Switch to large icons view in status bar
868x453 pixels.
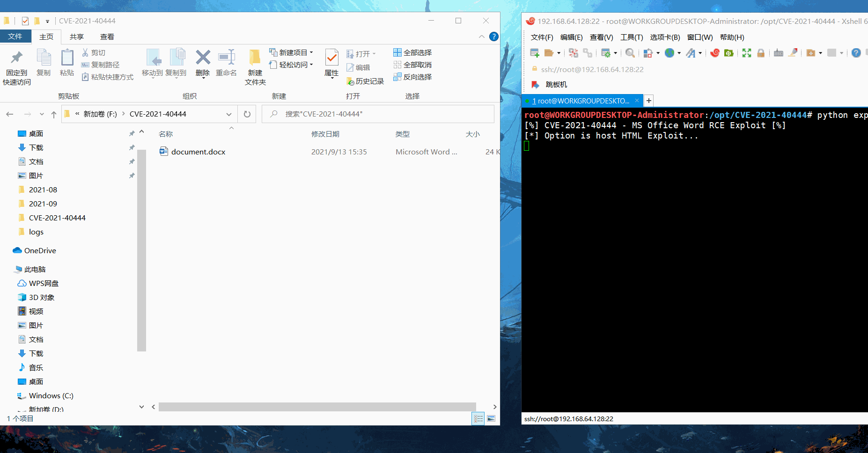tap(491, 418)
